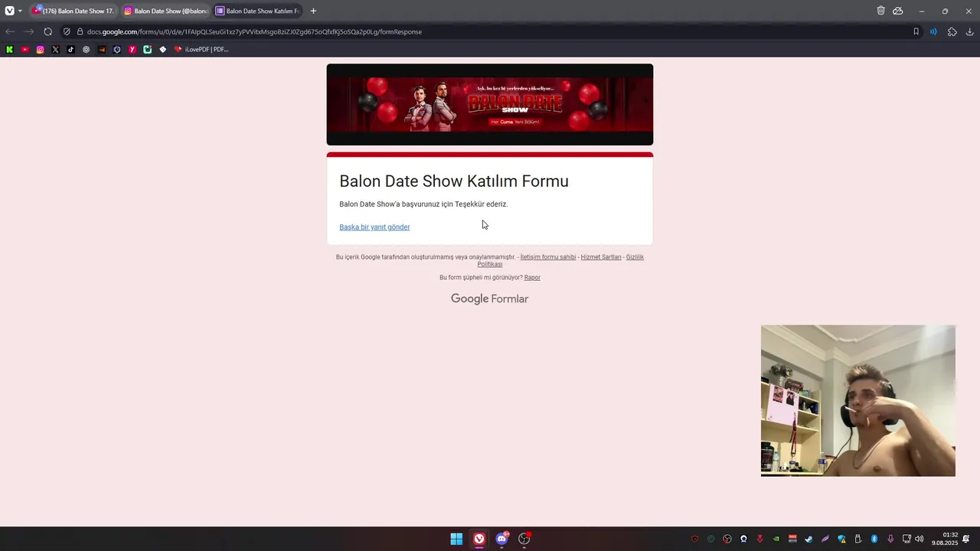Viewport: 980px width, 551px height.
Task: Open the iLovePDF bookmark
Action: [x=201, y=49]
